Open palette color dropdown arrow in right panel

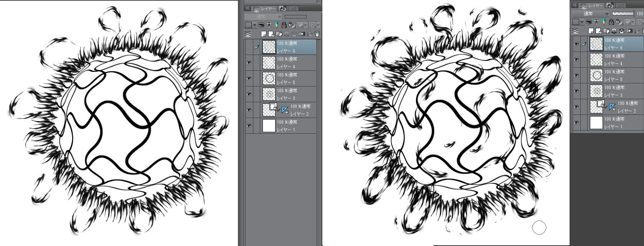point(582,22)
